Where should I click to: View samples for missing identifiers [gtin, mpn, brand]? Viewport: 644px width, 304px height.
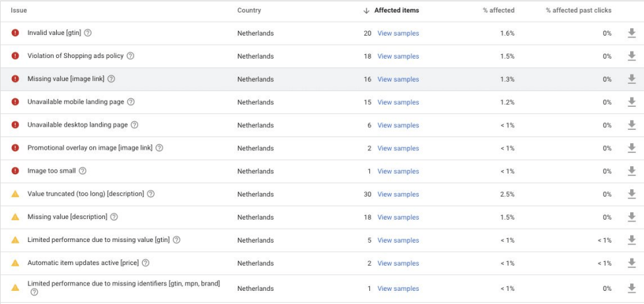(x=398, y=288)
